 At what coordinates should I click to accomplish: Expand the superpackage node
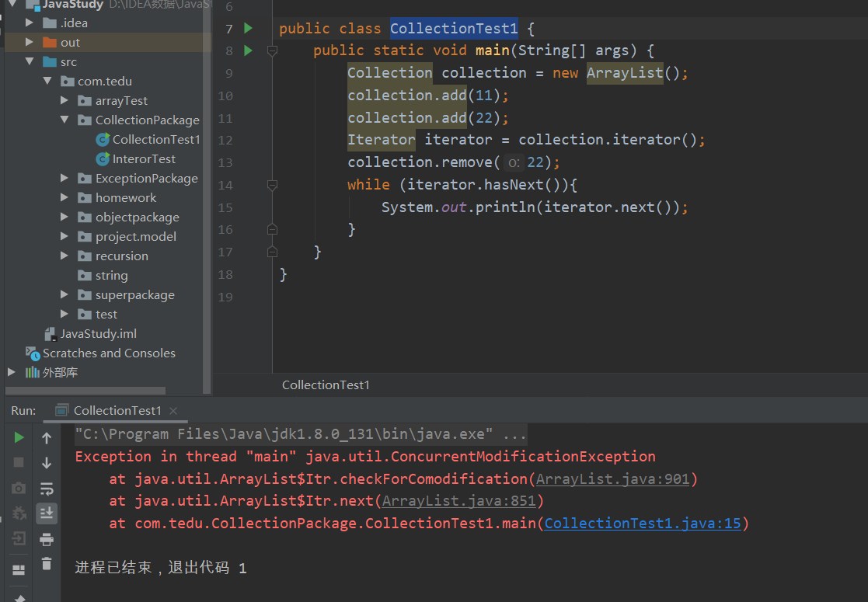coord(64,294)
